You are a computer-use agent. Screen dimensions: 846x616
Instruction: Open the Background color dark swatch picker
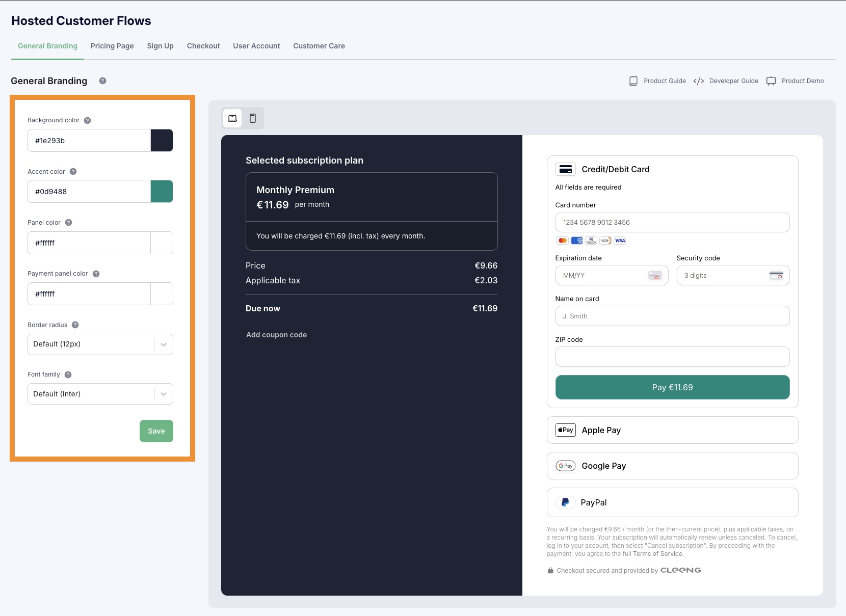[162, 141]
